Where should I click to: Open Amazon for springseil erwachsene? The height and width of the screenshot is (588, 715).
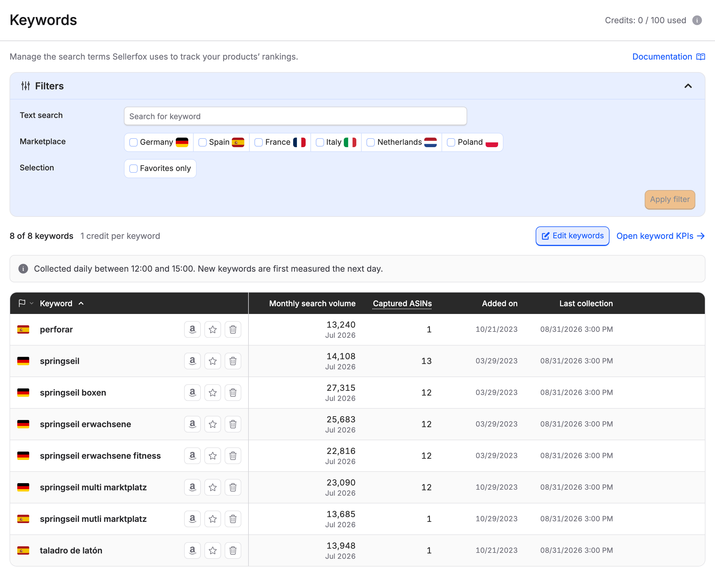(192, 424)
